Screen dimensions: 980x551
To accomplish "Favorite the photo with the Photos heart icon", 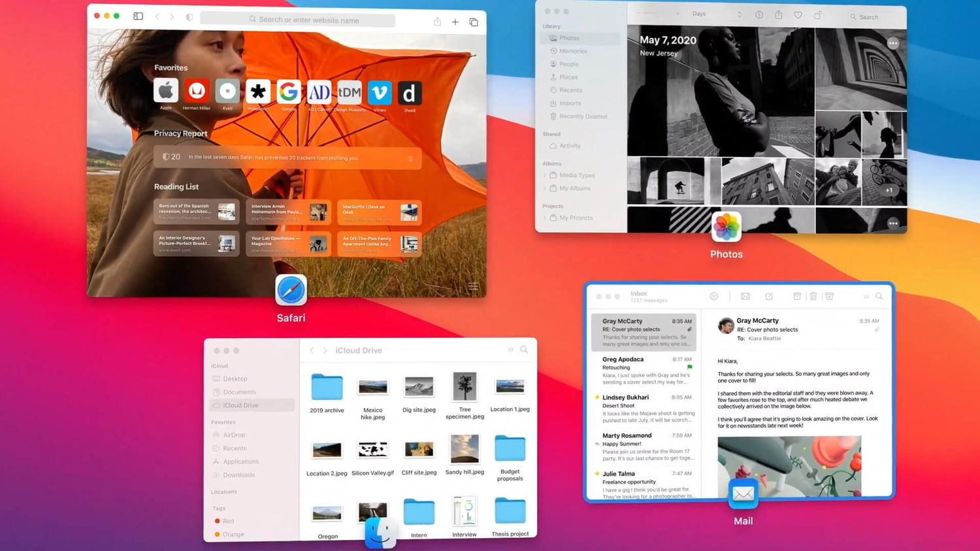I will tap(798, 15).
